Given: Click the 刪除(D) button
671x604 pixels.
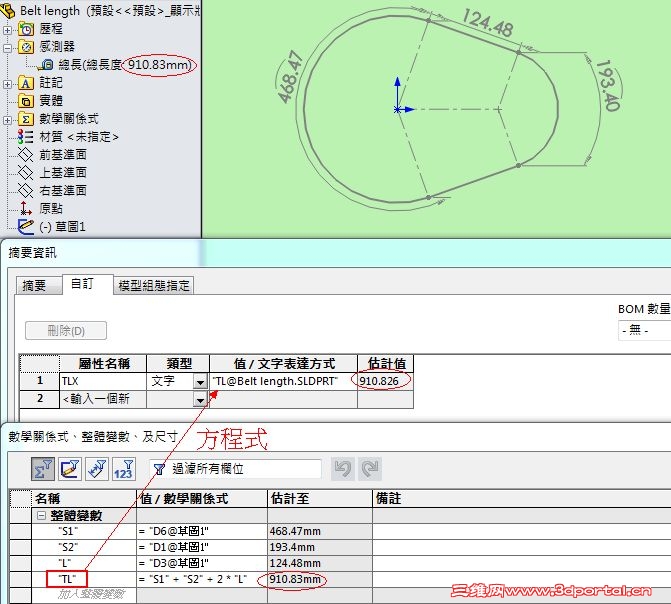Looking at the screenshot, I should tap(66, 330).
